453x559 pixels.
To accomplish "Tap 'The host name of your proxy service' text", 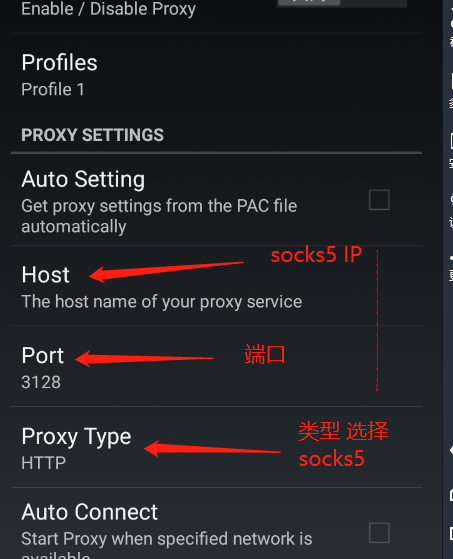I will click(x=161, y=302).
